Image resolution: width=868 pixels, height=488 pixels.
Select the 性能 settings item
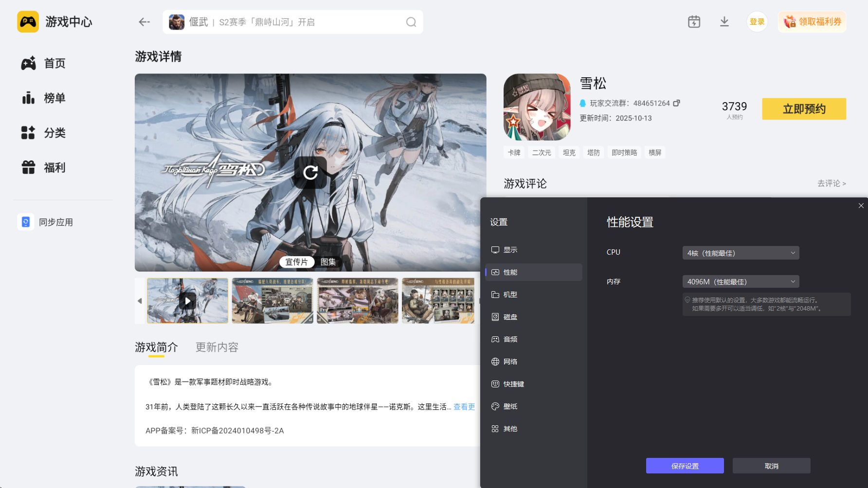click(x=510, y=272)
